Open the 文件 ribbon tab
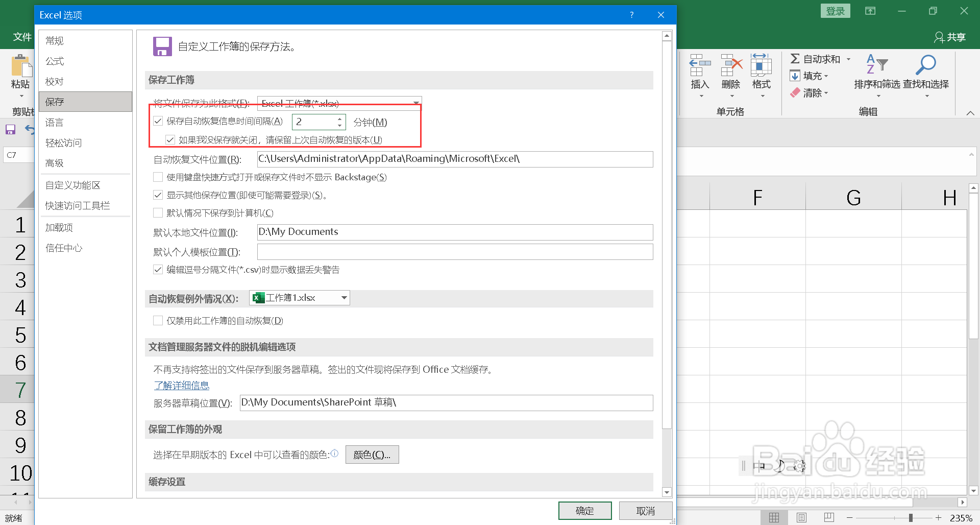Viewport: 980px width, 525px height. click(x=22, y=37)
